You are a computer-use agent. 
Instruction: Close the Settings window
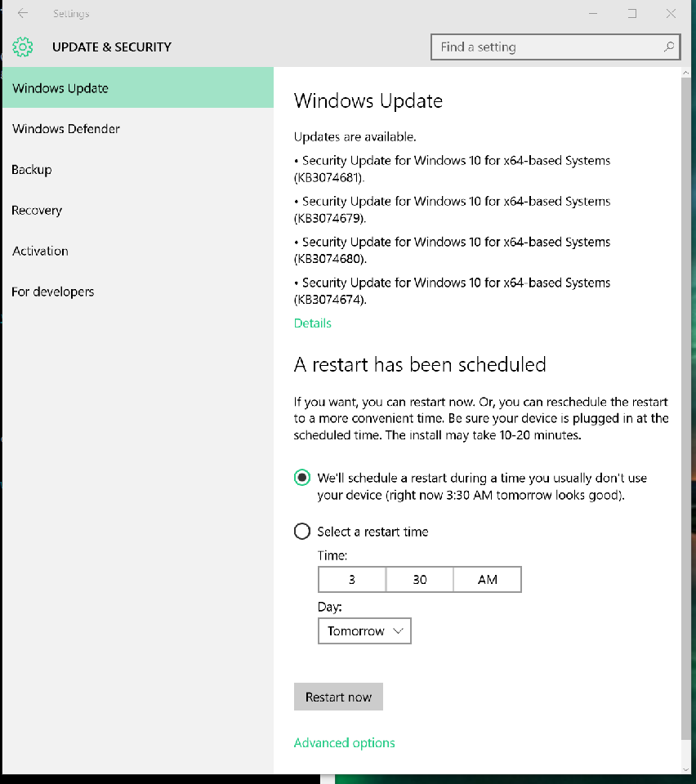click(671, 14)
